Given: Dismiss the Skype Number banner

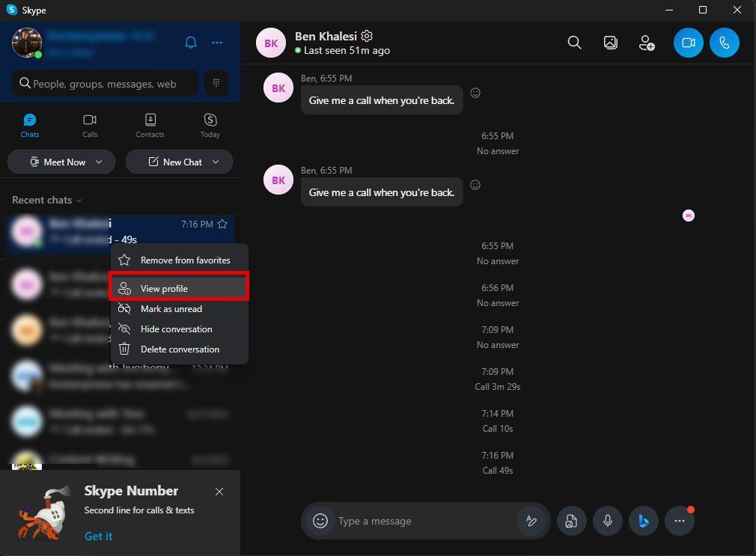Looking at the screenshot, I should click(x=219, y=492).
